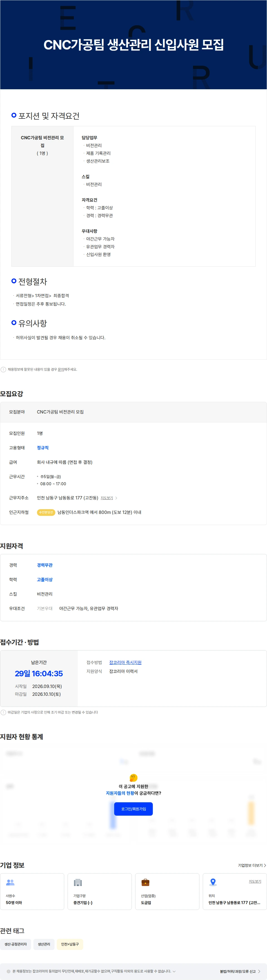Viewport: 267px width, 980px height.
Task: Click the 지원자들의 현황 blue text
Action: [120, 793]
